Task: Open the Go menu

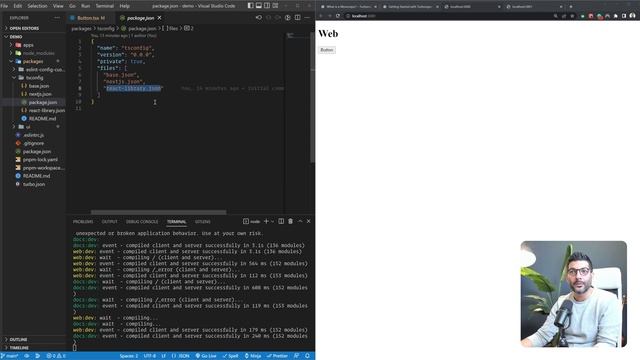Action: (x=72, y=6)
